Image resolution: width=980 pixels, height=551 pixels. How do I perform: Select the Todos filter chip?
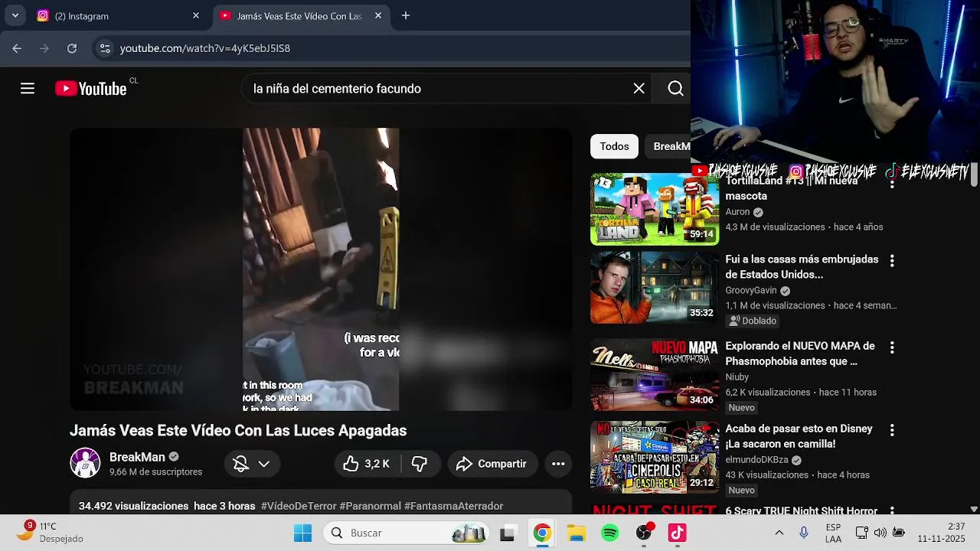click(614, 146)
